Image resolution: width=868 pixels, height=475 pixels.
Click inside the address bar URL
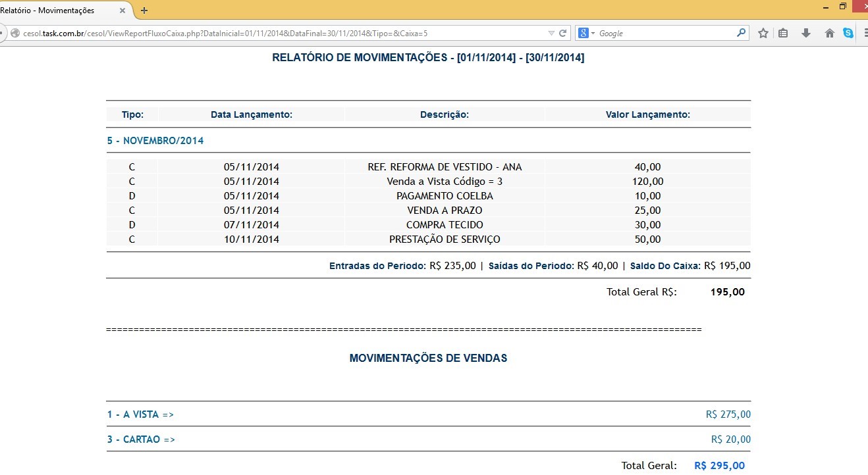pos(263,33)
